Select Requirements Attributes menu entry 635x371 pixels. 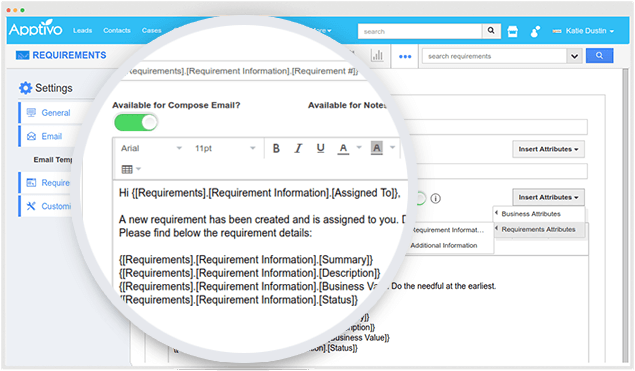538,229
